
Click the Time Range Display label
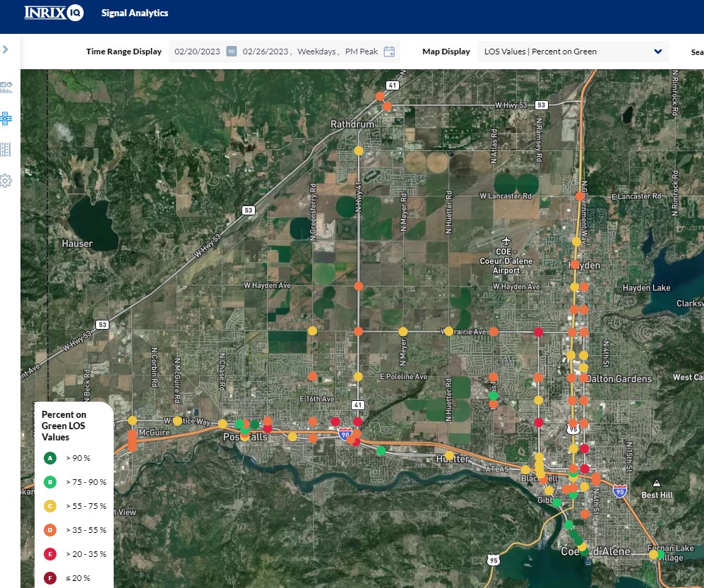pos(124,52)
